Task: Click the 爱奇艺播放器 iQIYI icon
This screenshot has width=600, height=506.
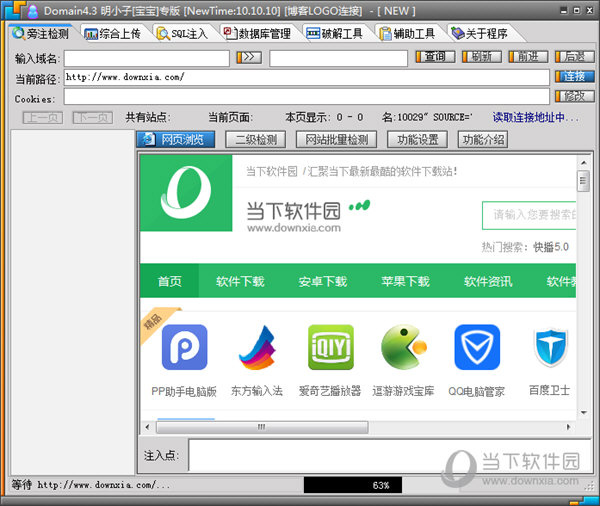Action: 330,348
